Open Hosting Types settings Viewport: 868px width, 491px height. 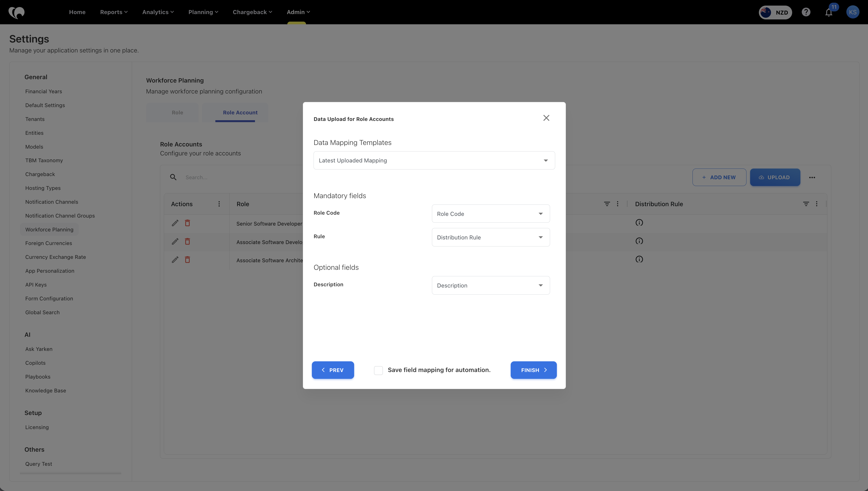pos(43,188)
